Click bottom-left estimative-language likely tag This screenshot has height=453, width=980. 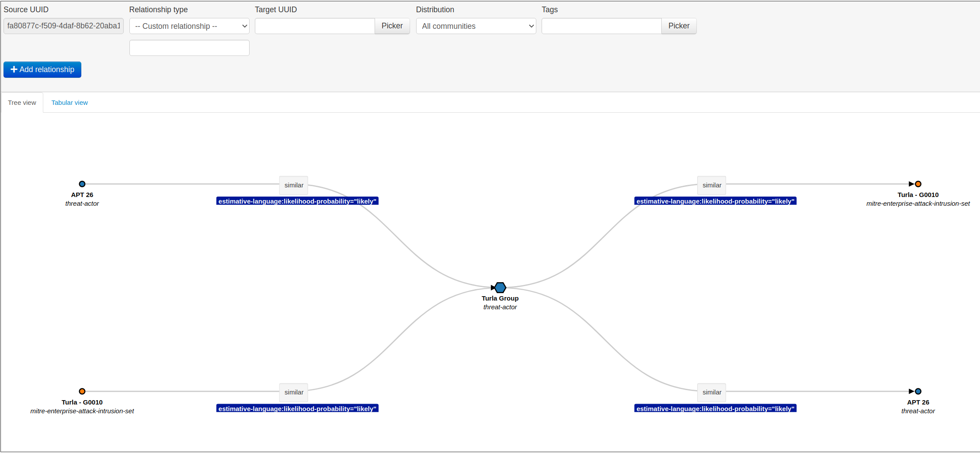click(x=297, y=408)
